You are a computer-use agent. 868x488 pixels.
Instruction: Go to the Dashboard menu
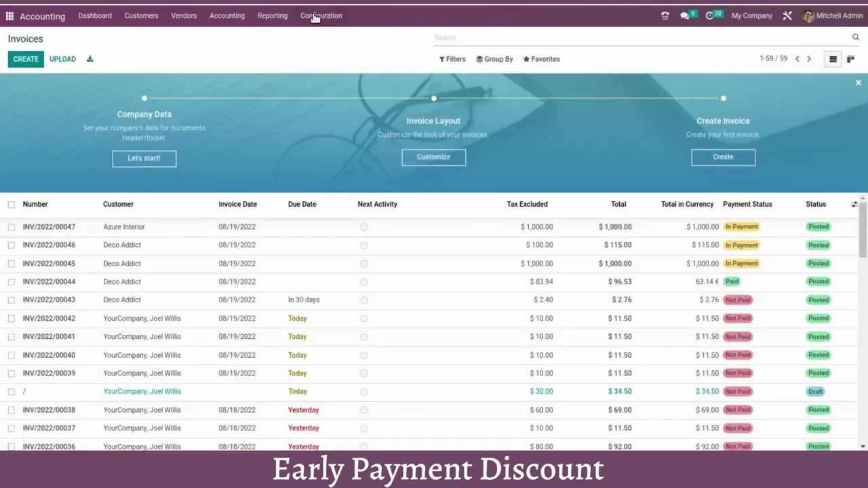click(95, 16)
